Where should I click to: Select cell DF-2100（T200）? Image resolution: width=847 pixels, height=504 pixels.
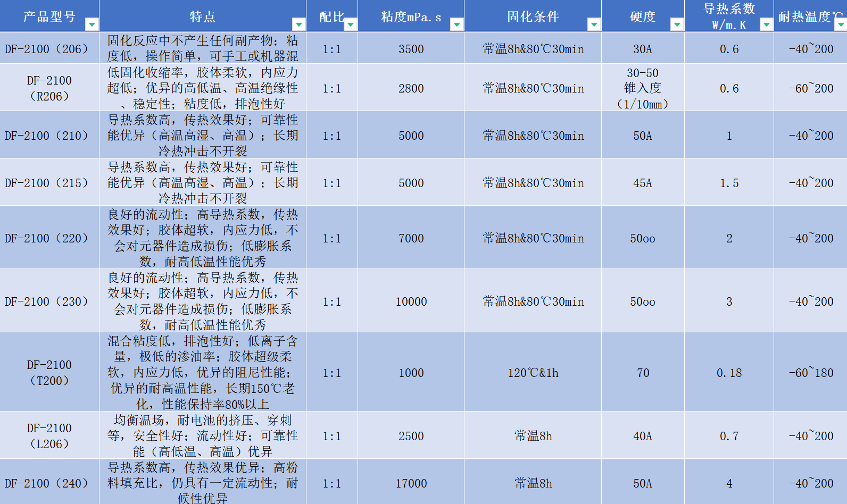(49, 372)
